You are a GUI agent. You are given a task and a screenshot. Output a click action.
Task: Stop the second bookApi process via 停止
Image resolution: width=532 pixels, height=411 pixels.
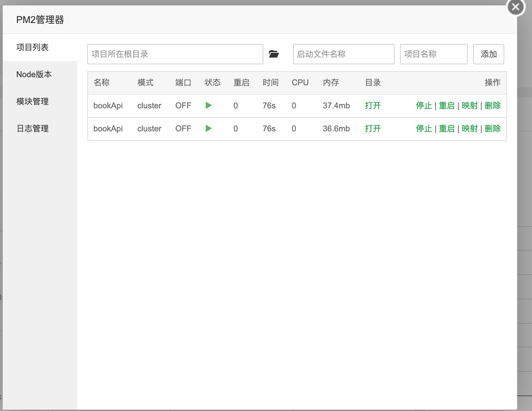424,129
